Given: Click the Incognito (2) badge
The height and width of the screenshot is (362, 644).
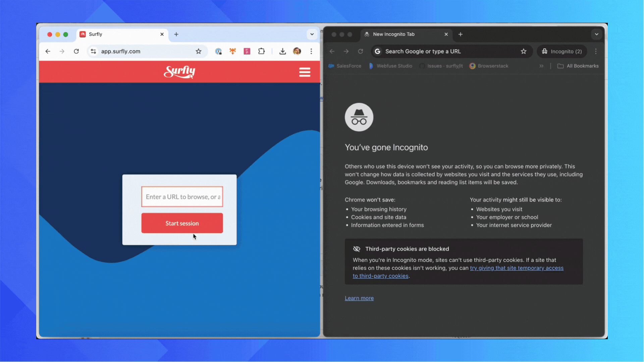Looking at the screenshot, I should pyautogui.click(x=561, y=51).
